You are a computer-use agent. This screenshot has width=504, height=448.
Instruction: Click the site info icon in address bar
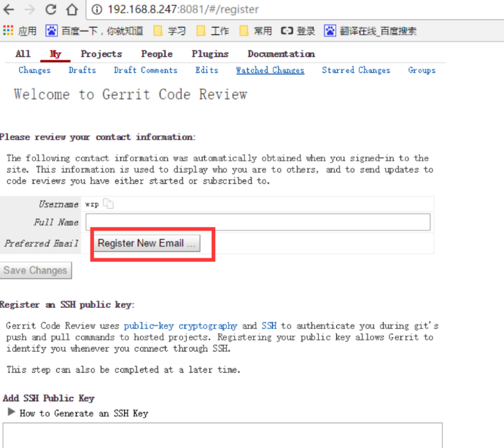pyautogui.click(x=97, y=9)
